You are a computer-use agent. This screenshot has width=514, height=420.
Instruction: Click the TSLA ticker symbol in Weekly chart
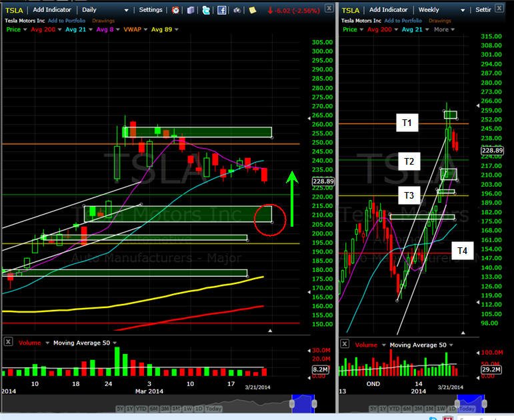pos(351,10)
